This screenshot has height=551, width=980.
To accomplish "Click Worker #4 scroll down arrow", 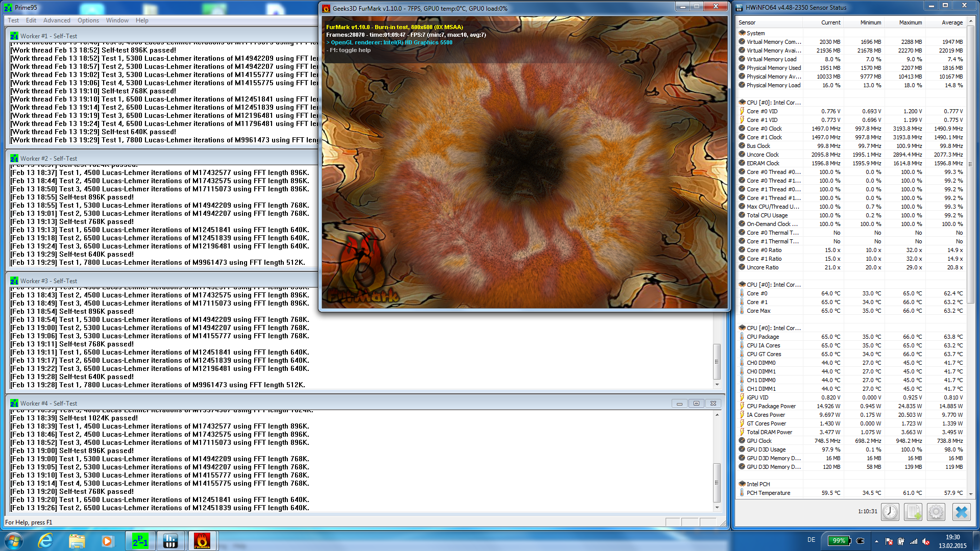I will (717, 508).
